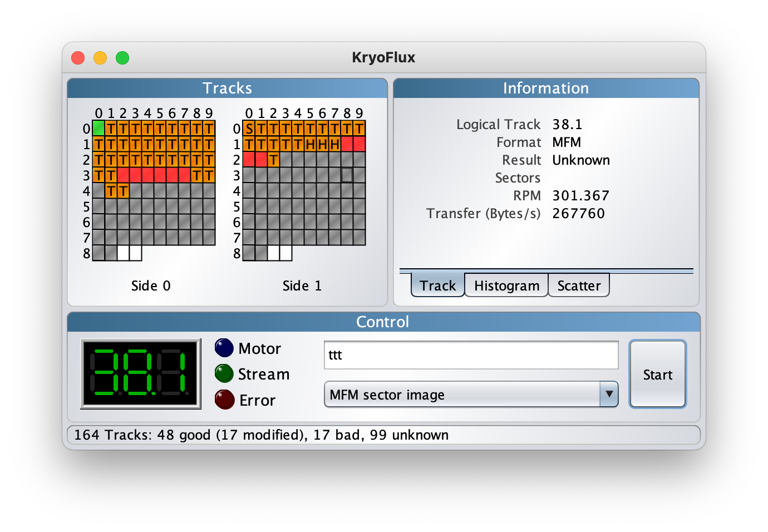Select T cell track 22 on Side 1
Image resolution: width=768 pixels, height=532 pixels.
[x=273, y=160]
